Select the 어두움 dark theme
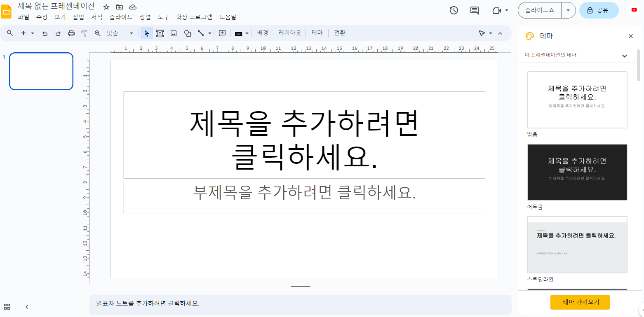 pos(577,172)
